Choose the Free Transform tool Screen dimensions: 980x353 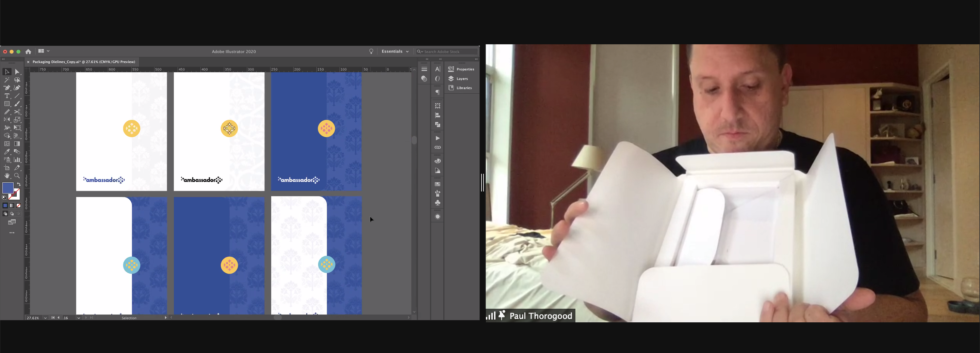(x=17, y=127)
